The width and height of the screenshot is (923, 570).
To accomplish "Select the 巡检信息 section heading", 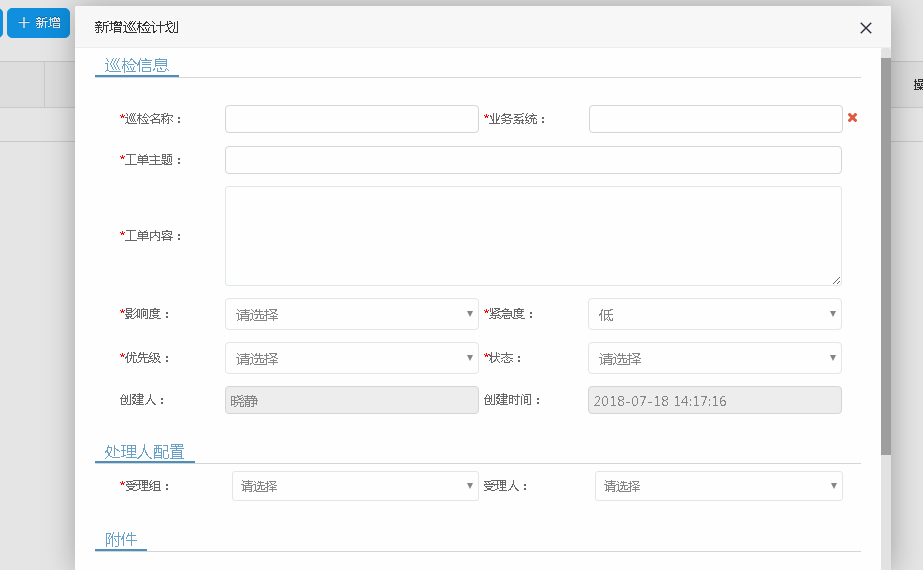I will tap(137, 66).
